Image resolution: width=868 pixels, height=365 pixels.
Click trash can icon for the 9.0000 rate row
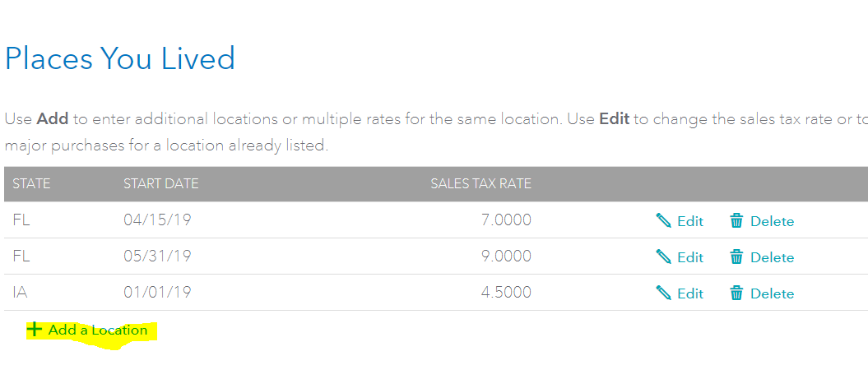pyautogui.click(x=736, y=256)
